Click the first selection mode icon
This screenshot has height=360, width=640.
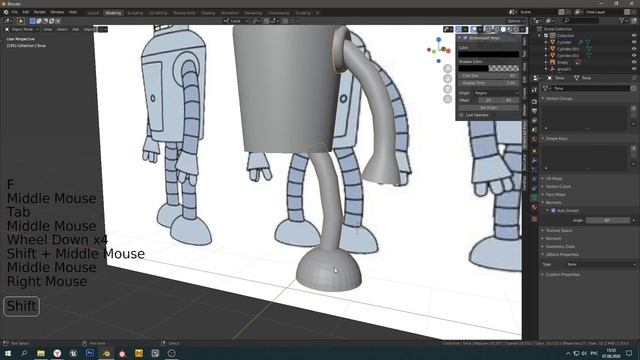coord(33,21)
